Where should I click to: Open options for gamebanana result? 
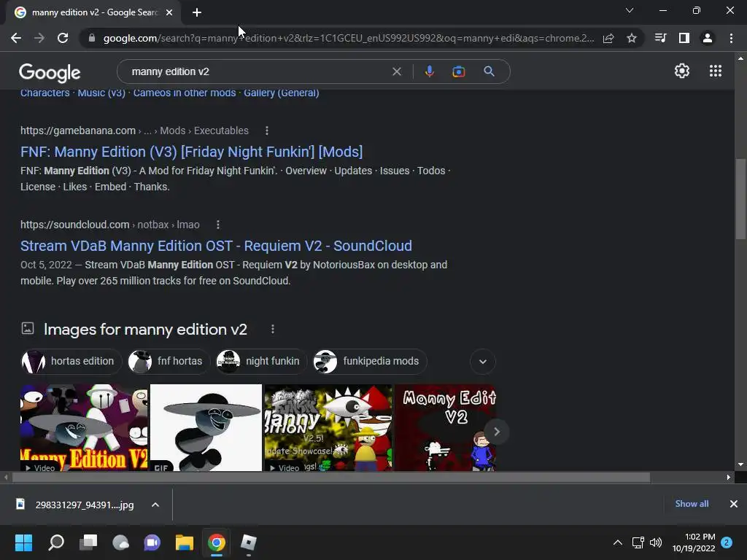[x=267, y=131]
